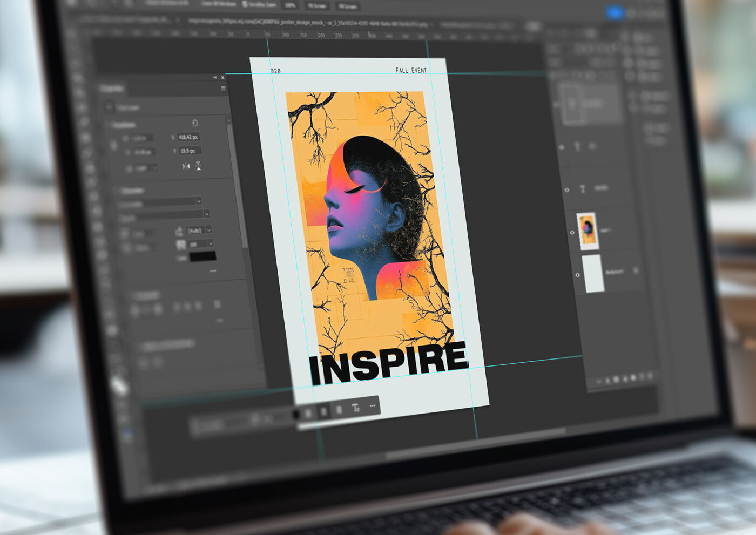Hide Layer 1 with its eye toggle

click(x=572, y=232)
